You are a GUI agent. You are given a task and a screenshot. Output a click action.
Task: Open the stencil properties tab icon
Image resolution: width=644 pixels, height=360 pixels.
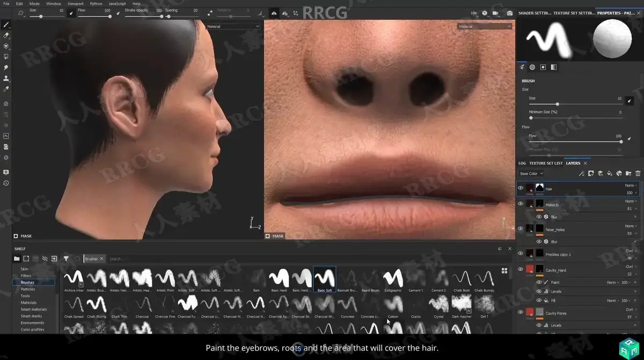543,67
